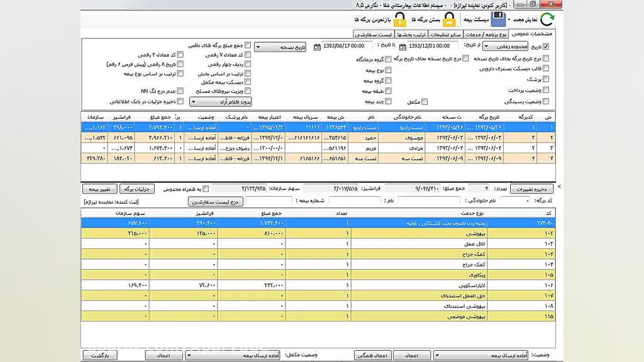Click the small arrow beside نمایش مجدد
The width and height of the screenshot is (644, 362).
[509, 20]
